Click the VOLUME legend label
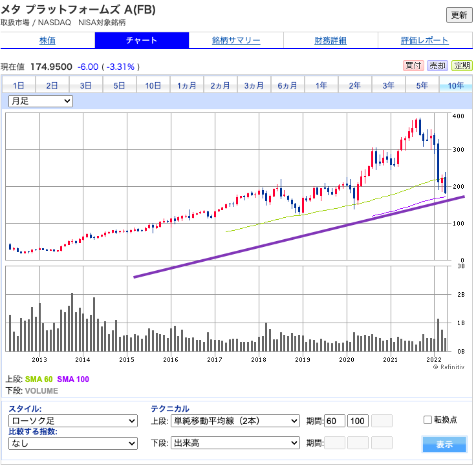476x468 pixels. tap(41, 390)
